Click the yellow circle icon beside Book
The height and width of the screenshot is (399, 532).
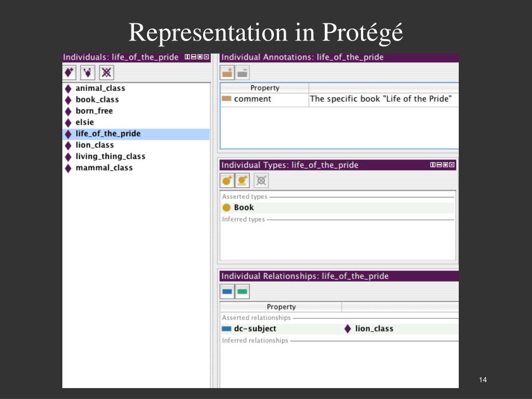227,207
